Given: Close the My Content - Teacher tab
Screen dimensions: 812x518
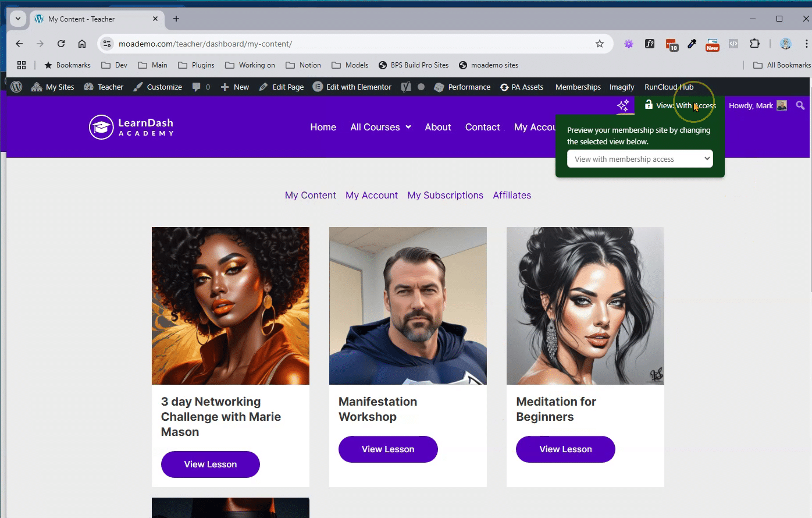Looking at the screenshot, I should [x=155, y=19].
